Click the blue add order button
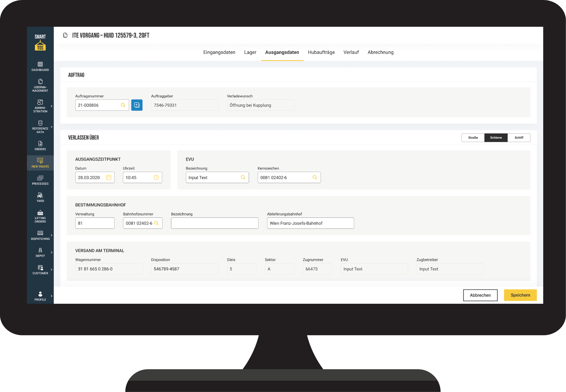 (137, 105)
